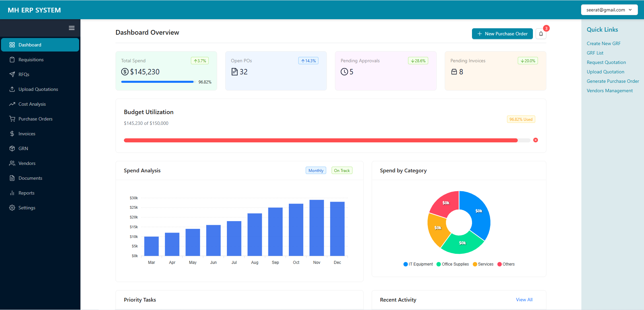Collapse sidebar with hamburger menu icon
Screen dimensions: 644x310
click(x=72, y=28)
